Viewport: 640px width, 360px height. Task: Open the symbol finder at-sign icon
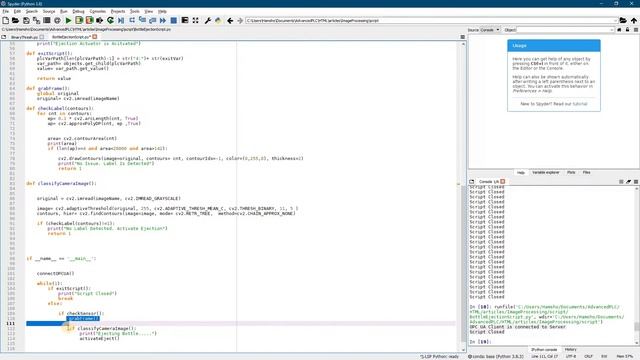pyautogui.click(x=57, y=20)
